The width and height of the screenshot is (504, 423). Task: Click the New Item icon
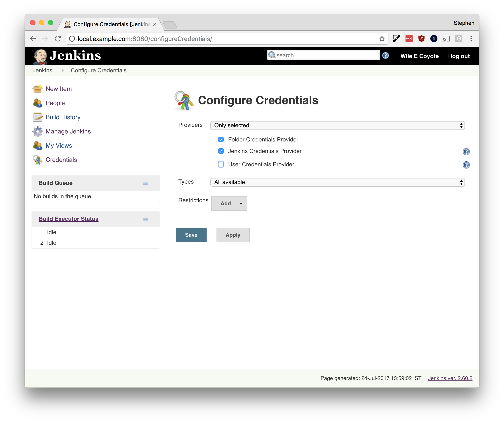coord(38,88)
